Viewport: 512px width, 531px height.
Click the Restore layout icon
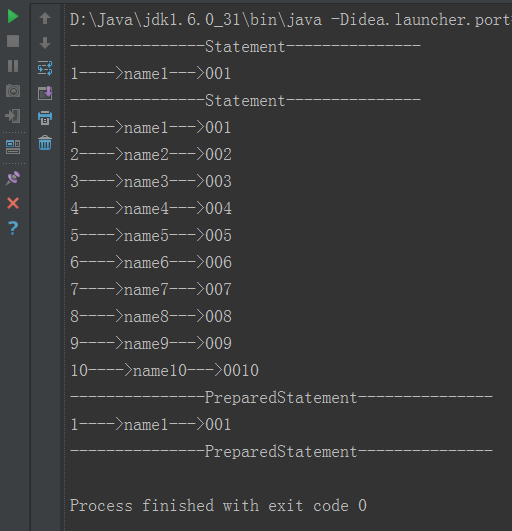coord(13,147)
